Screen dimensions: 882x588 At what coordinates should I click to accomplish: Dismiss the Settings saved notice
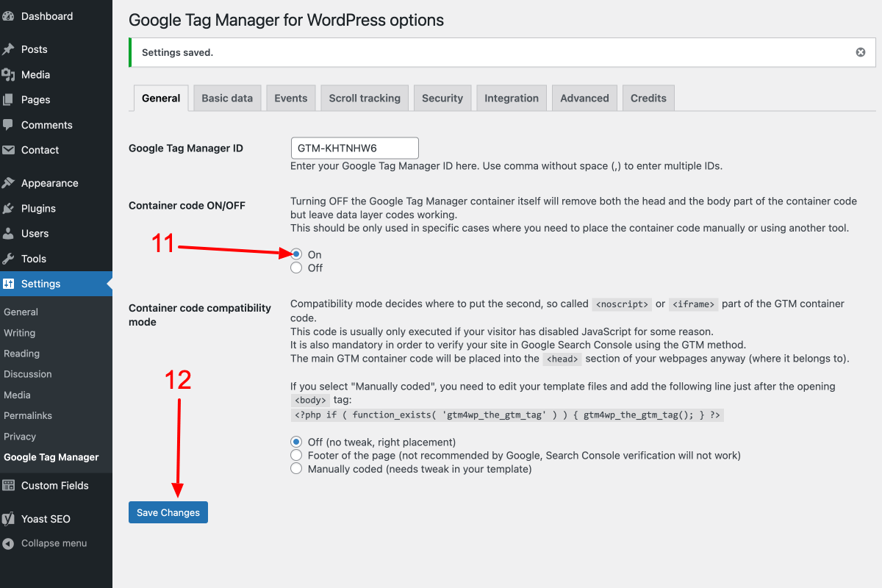[x=860, y=52]
